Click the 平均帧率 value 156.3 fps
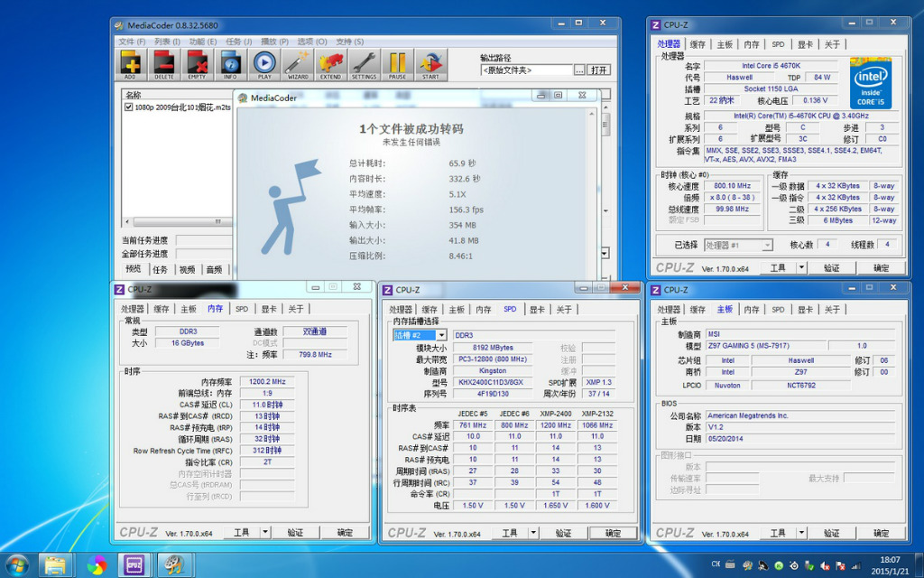 click(467, 210)
